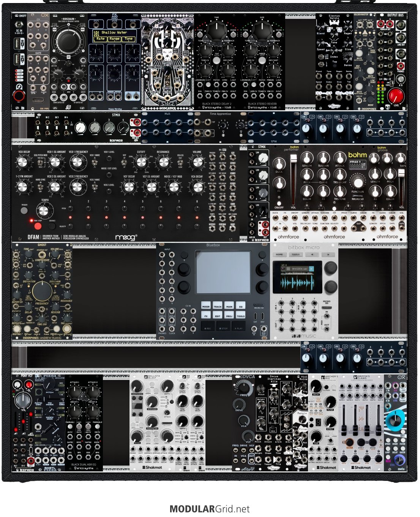Click the DFAM VCO 1 FREQUENCY knob

pos(78,163)
